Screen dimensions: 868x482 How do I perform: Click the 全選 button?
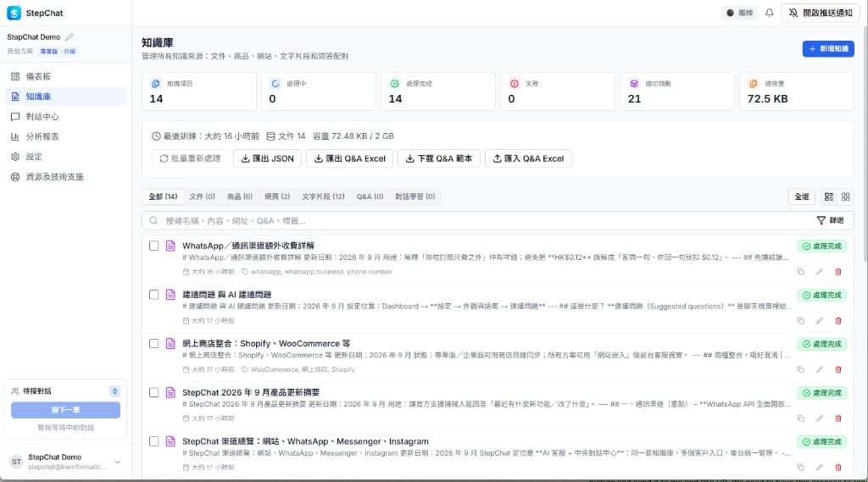pyautogui.click(x=802, y=197)
